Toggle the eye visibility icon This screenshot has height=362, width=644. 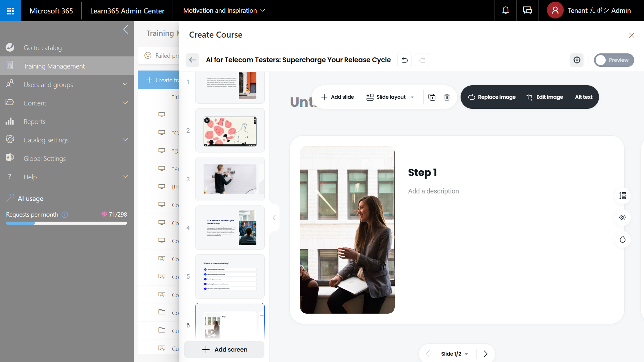[622, 218]
